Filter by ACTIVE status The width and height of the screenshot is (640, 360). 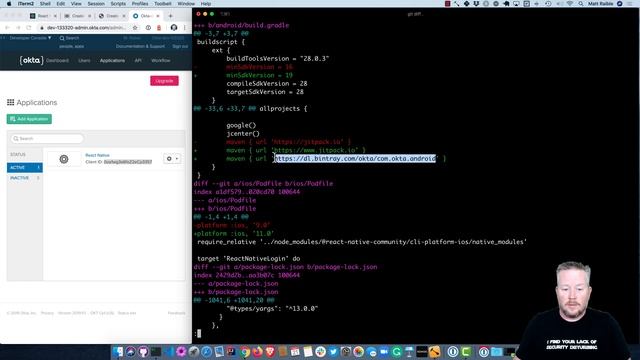tap(24, 168)
